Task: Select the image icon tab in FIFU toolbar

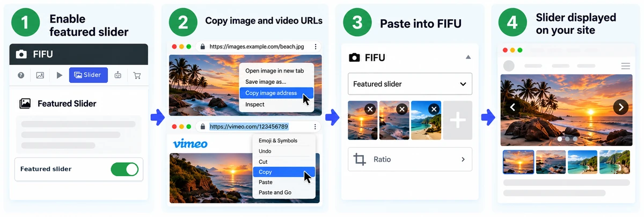Action: point(40,75)
